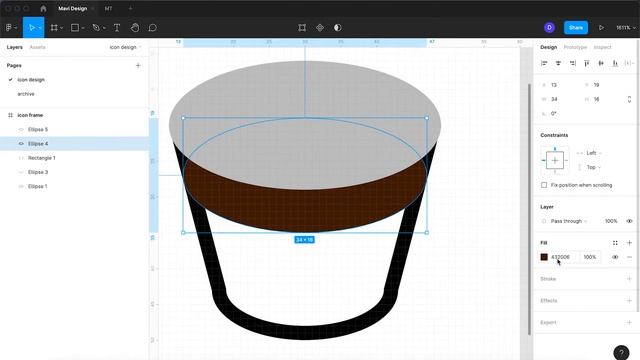
Task: Click the user avatar D
Action: [x=549, y=27]
